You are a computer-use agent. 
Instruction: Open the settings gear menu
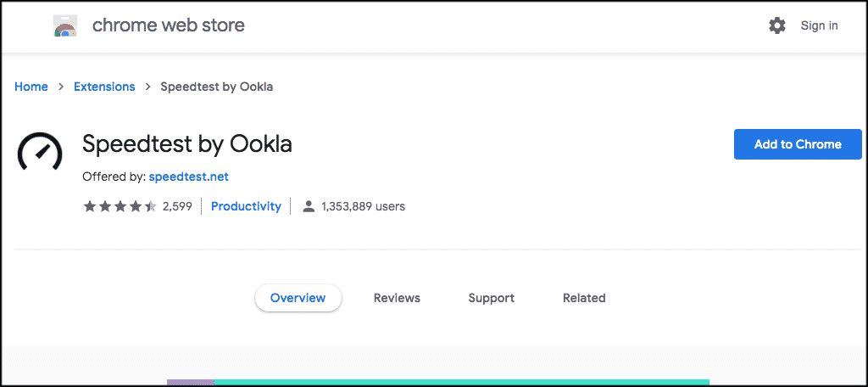click(777, 25)
